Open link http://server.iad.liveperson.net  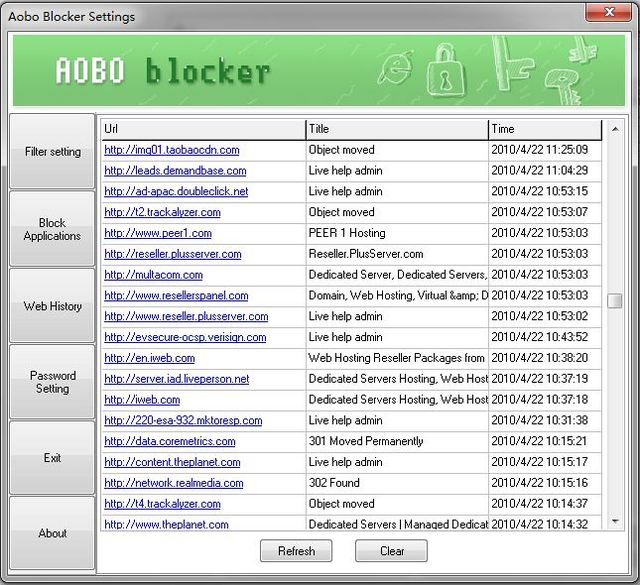(176, 379)
